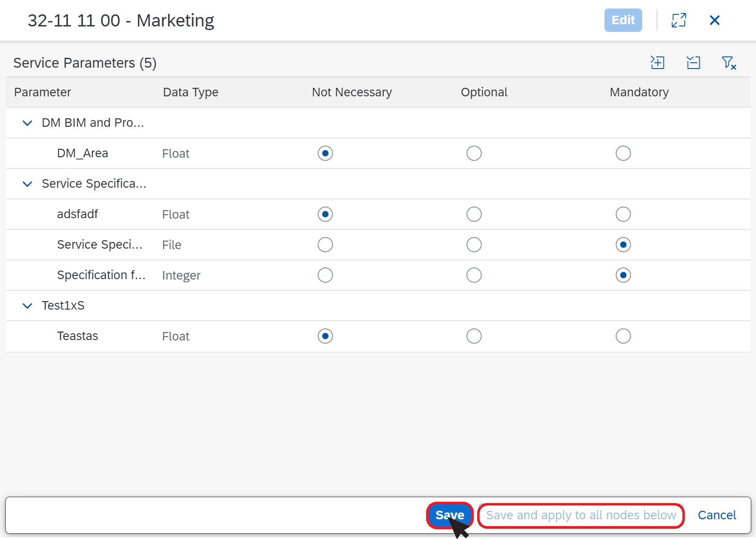Close the Marketing dialog with X icon
756x539 pixels.
point(714,20)
